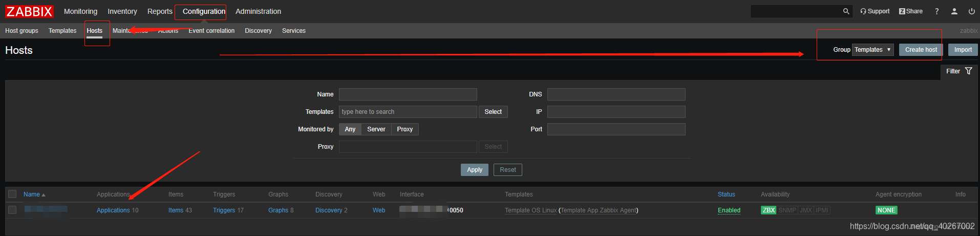This screenshot has height=236, width=980.
Task: Click the Import button
Action: [963, 50]
